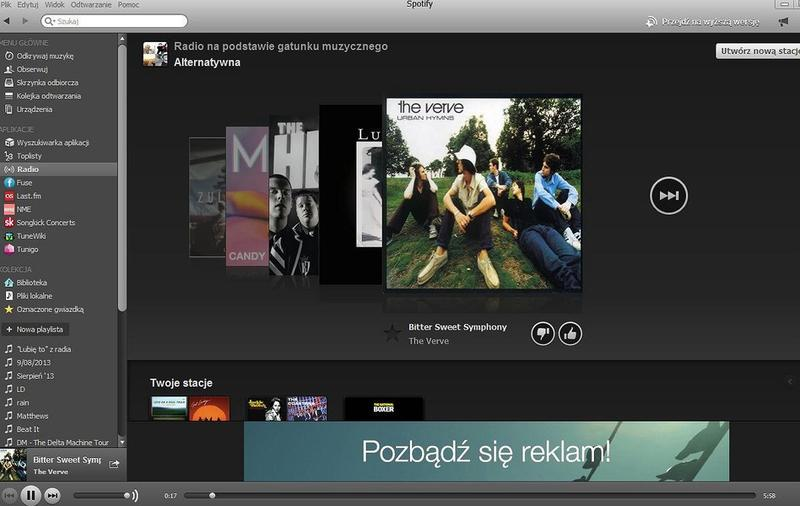
Task: Click next track button in player bar
Action: (52, 495)
